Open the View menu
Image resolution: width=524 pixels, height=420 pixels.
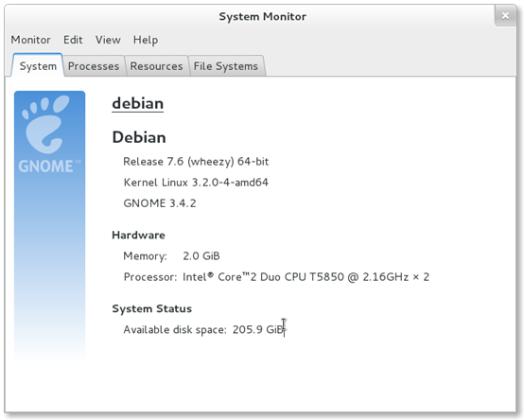click(x=108, y=40)
